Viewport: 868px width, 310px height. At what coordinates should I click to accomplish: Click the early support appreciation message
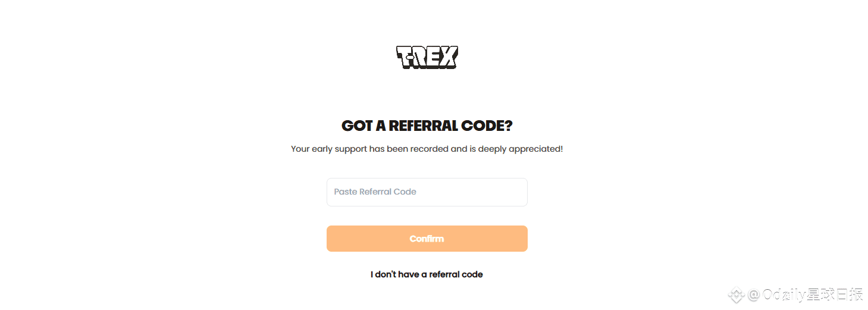427,149
